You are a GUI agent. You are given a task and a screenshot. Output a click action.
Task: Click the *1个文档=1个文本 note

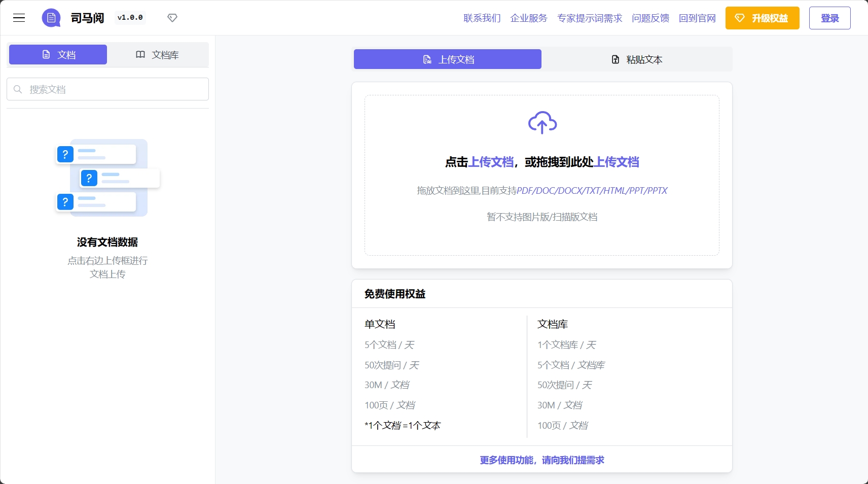pyautogui.click(x=403, y=426)
